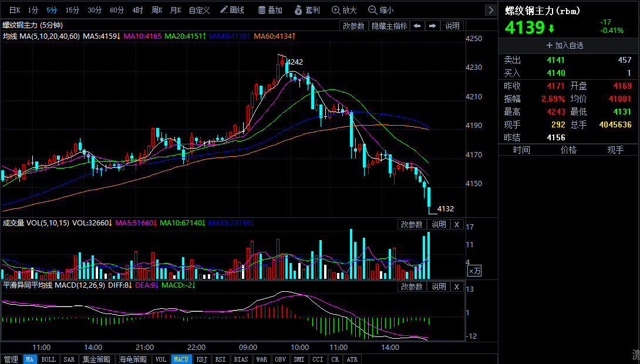Open the 画线 drawing pencil tool
This screenshot has width=640, height=364.
[231, 10]
